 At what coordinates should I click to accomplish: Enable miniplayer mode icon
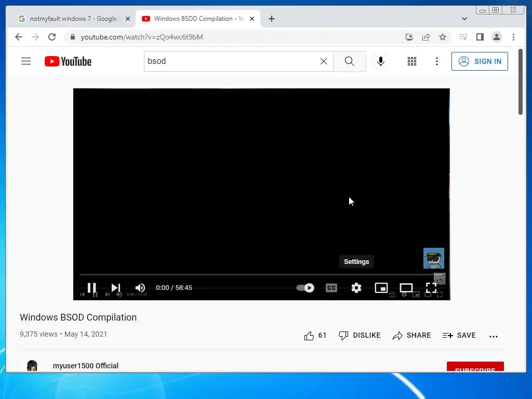[381, 288]
